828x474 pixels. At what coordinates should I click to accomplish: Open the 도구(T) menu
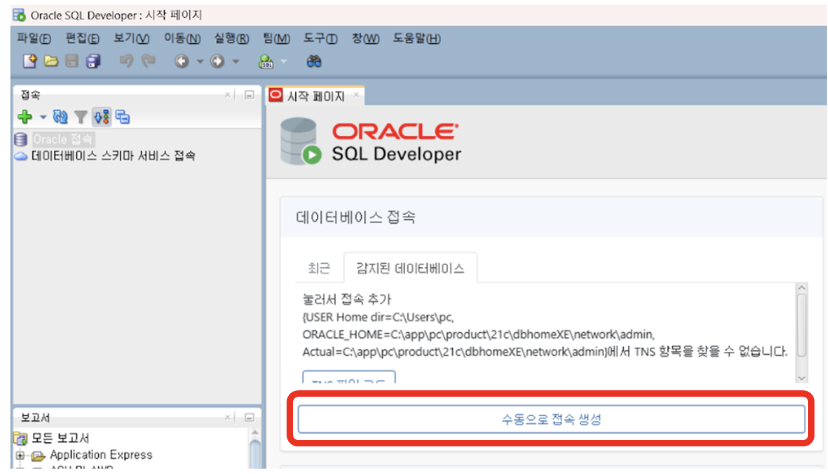(320, 38)
